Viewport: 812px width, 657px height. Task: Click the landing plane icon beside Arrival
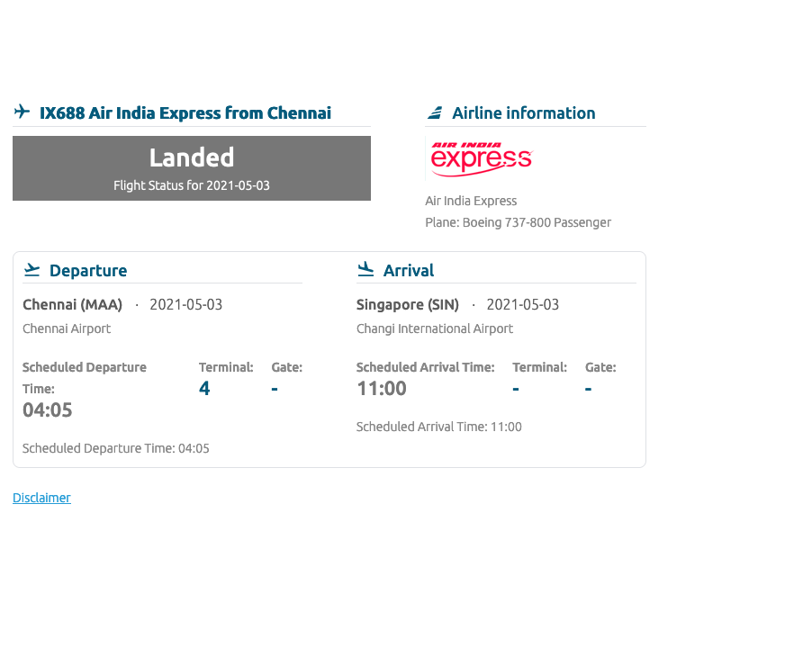coord(365,269)
